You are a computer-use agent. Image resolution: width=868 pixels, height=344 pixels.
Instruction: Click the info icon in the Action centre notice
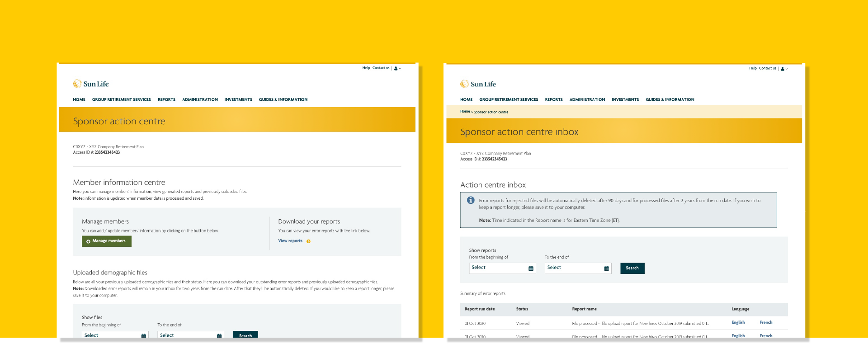pyautogui.click(x=471, y=200)
